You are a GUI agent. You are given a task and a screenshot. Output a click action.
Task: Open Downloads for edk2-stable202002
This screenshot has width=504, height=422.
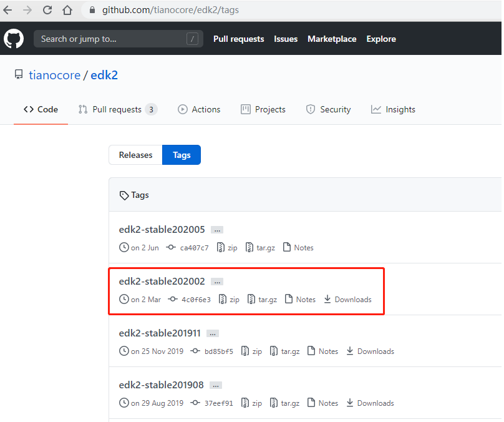click(x=347, y=300)
